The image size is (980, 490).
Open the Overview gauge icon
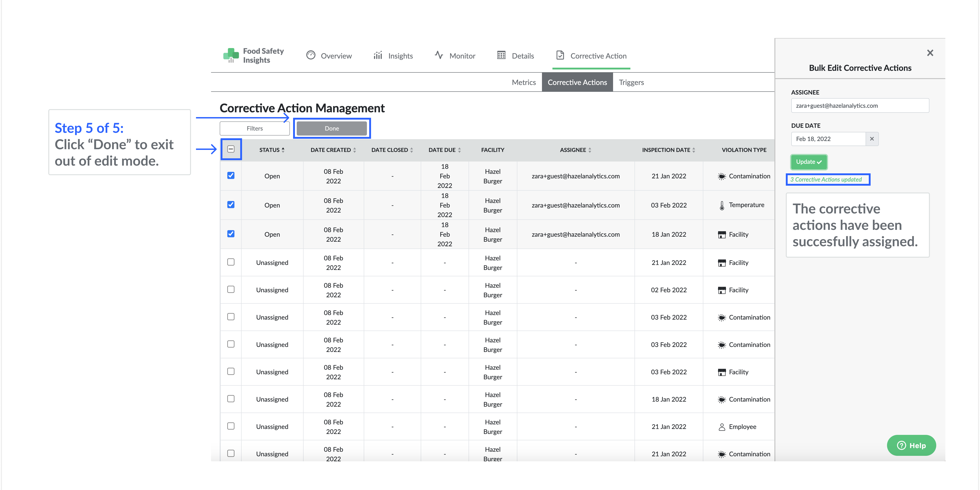coord(311,55)
